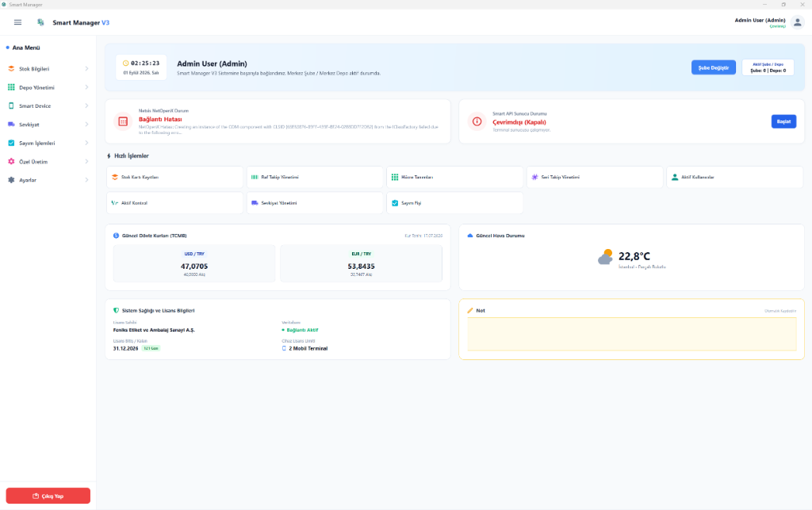
Task: Click the Aktif Kullanıcılar person icon
Action: click(675, 177)
